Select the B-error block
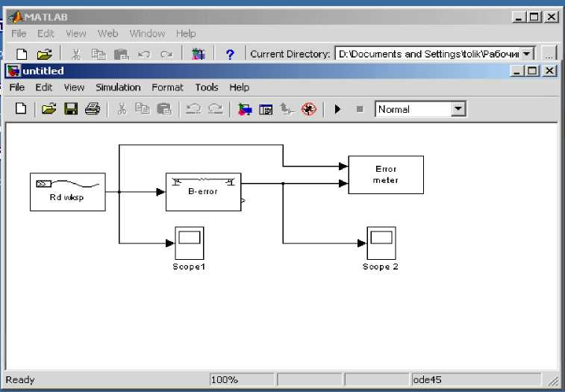 (203, 192)
